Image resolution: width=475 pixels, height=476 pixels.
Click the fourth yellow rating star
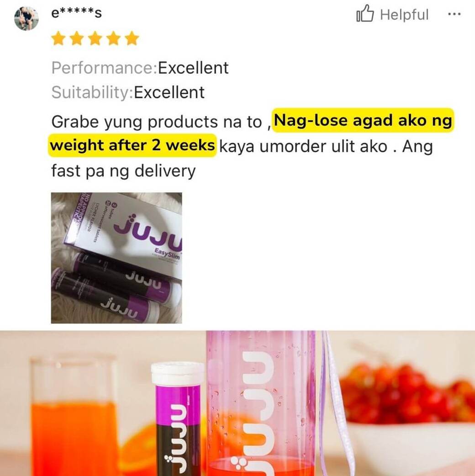pyautogui.click(x=114, y=38)
